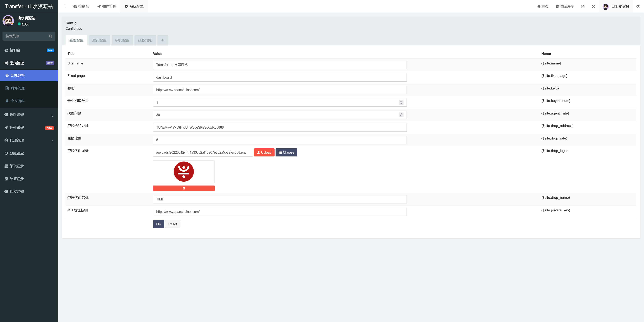The width and height of the screenshot is (644, 322).
Task: Click the settings cogs icon at top right
Action: 638,6
